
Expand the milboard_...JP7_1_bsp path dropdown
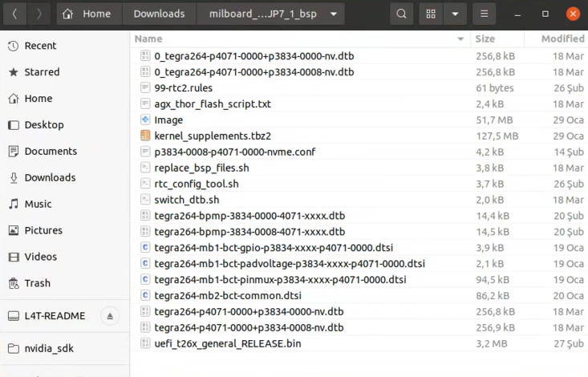coord(334,14)
